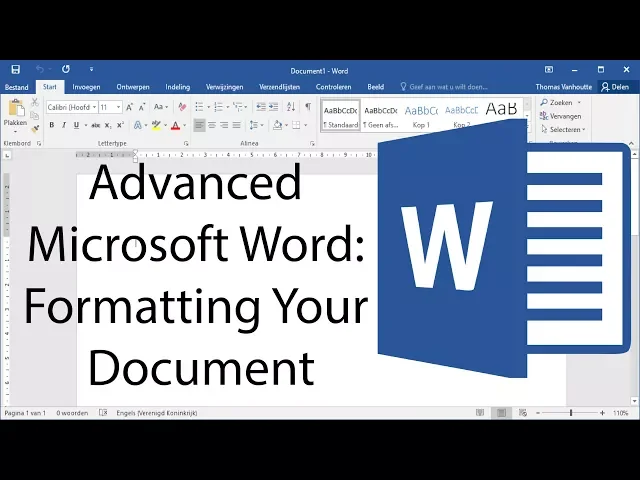640x480 pixels.
Task: Center align the paragraph
Action: pyautogui.click(x=212, y=125)
